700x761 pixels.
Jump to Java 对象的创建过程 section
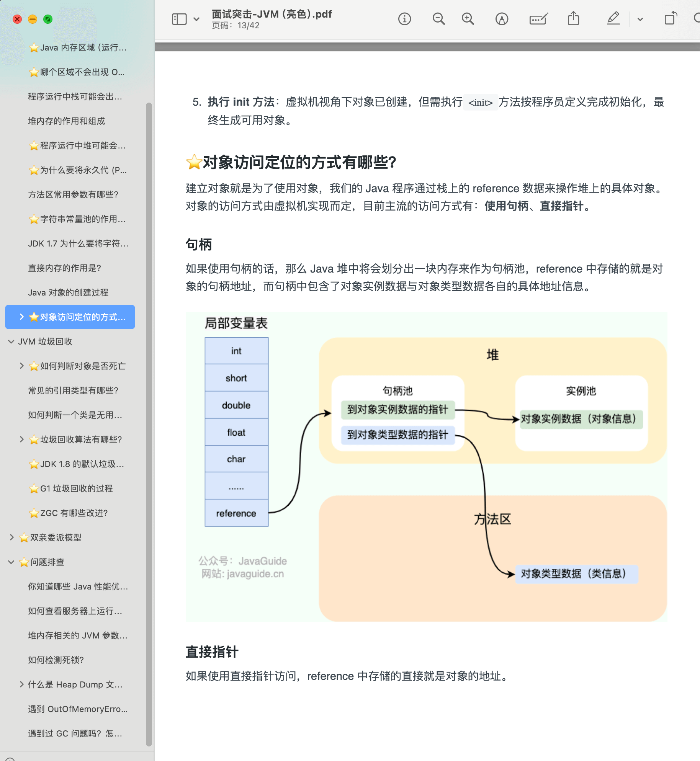coord(69,292)
